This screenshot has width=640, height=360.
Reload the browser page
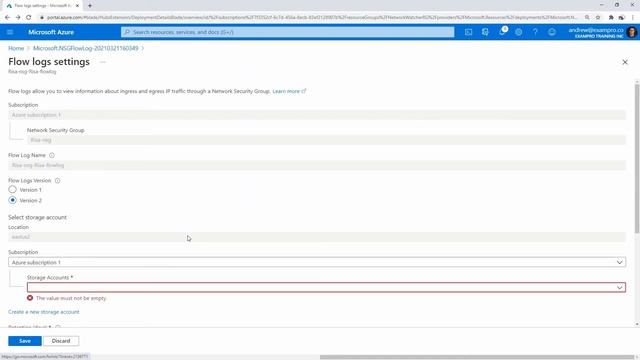click(29, 18)
